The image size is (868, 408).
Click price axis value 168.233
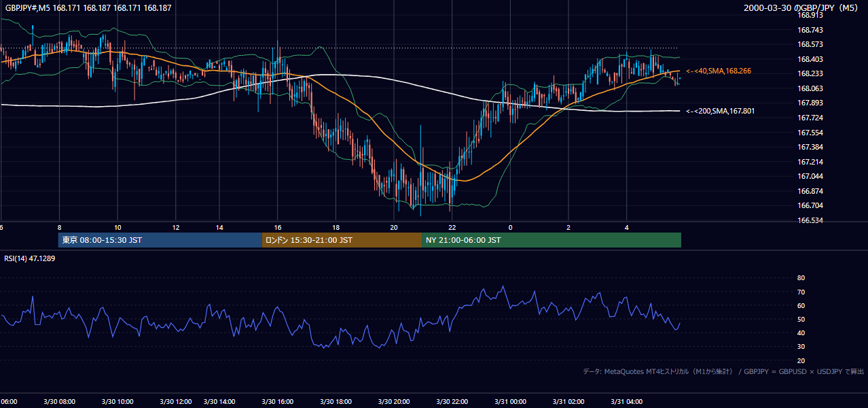click(810, 73)
